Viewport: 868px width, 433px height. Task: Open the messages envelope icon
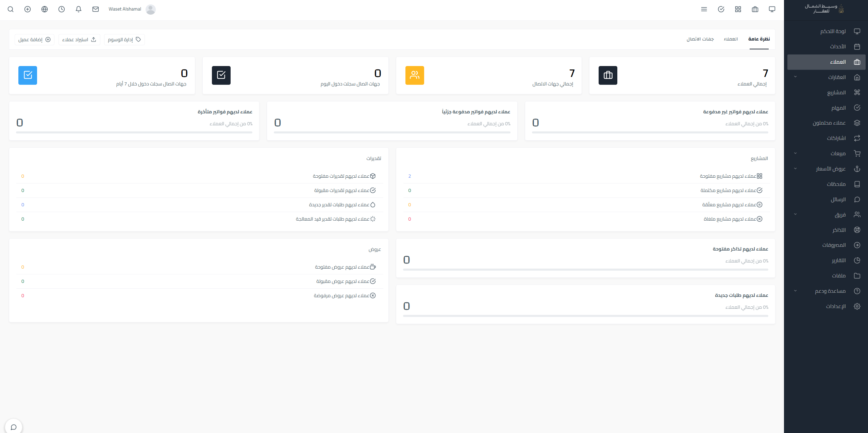tap(96, 9)
